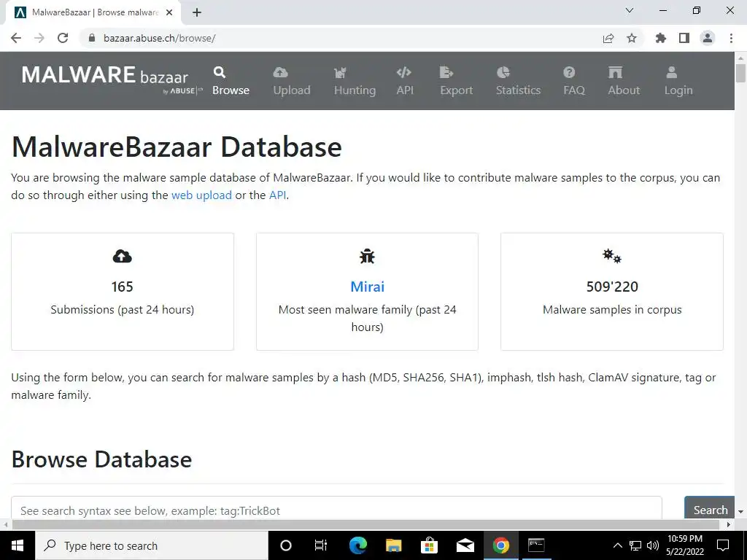The height and width of the screenshot is (560, 747).
Task: Open the Mail app from taskbar
Action: point(465,545)
